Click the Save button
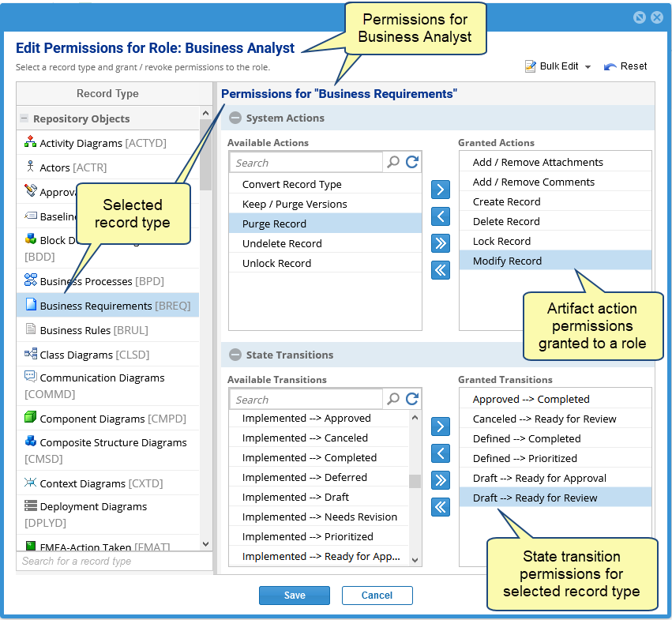The image size is (672, 620). [294, 596]
